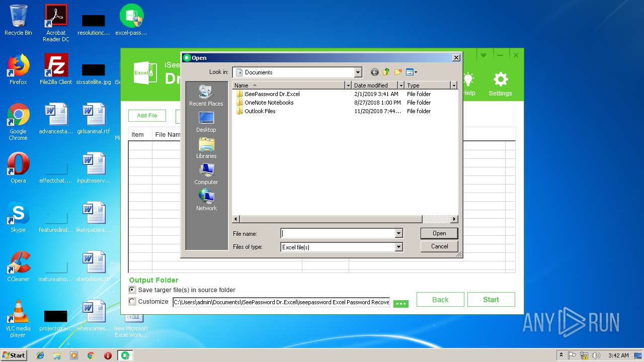Viewport: 644px width, 362px height.
Task: Launch Skype from the desktop
Action: coord(18,217)
